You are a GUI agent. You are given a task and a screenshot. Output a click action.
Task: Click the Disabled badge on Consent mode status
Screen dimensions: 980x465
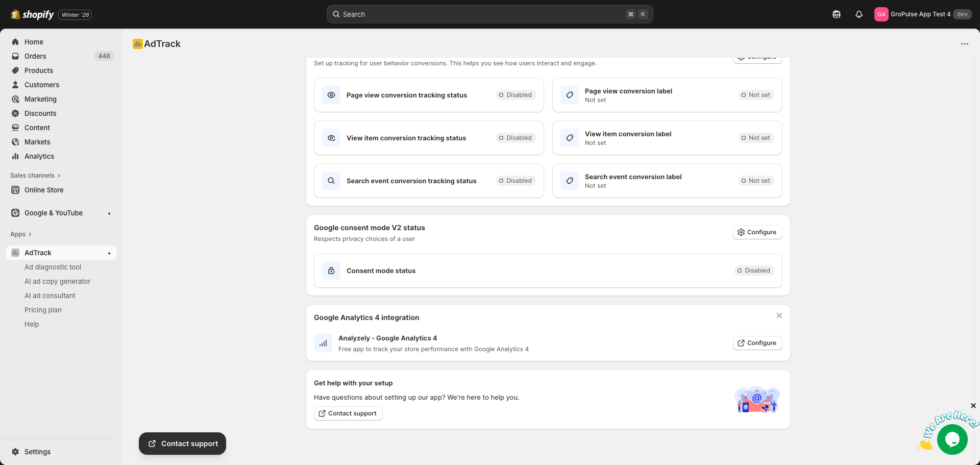(x=754, y=271)
